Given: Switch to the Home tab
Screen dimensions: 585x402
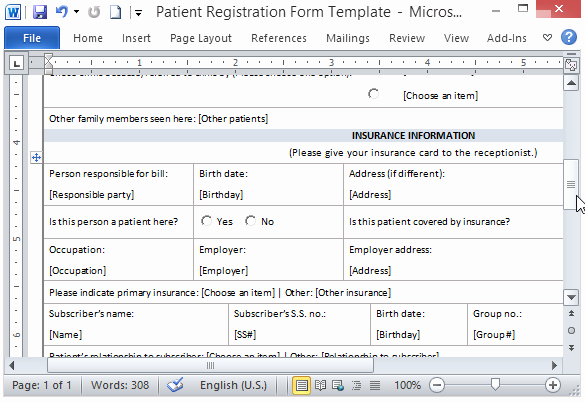Looking at the screenshot, I should tap(88, 38).
